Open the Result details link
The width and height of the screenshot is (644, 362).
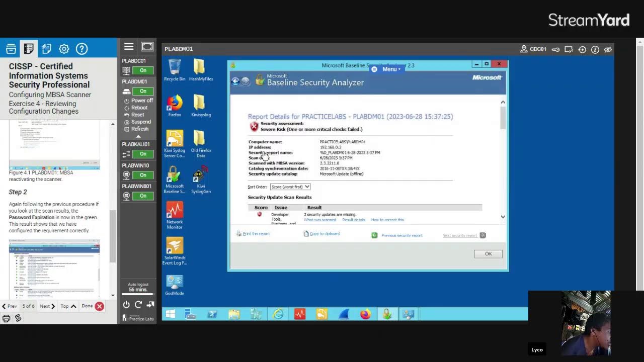click(354, 220)
